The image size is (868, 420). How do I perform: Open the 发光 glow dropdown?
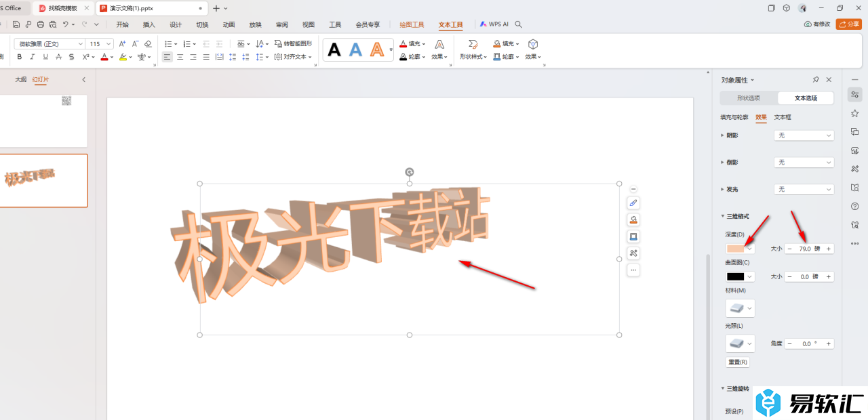804,189
